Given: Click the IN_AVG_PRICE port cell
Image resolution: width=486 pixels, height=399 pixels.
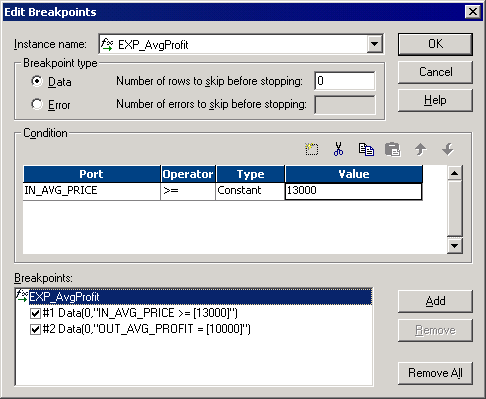Looking at the screenshot, I should (92, 191).
